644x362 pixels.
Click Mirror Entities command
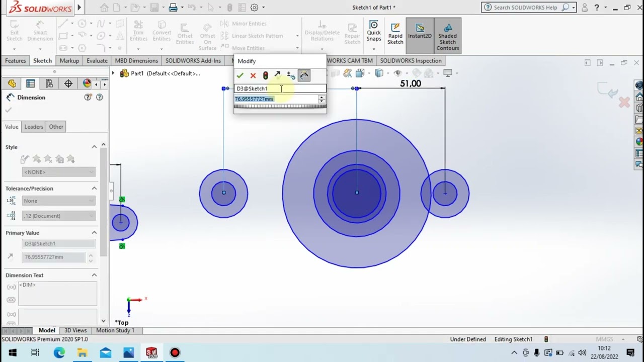point(244,24)
